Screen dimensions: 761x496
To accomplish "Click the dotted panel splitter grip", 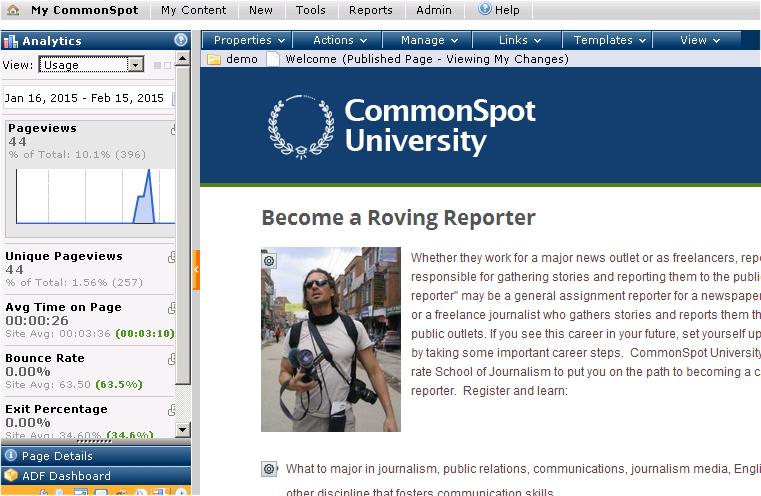I will click(95, 441).
